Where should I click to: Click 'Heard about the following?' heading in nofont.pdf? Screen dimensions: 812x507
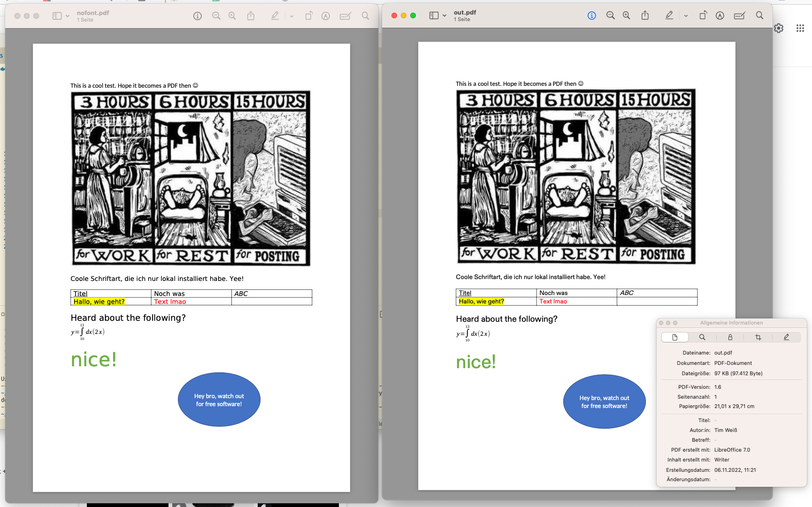pyautogui.click(x=128, y=318)
